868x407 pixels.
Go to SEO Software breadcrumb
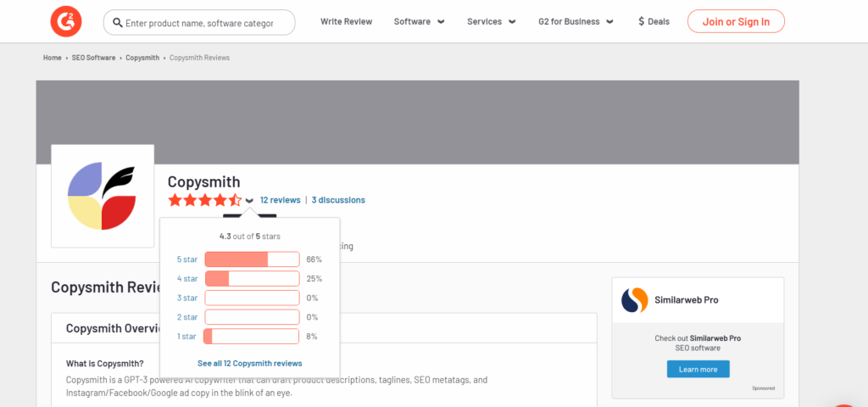[x=93, y=58]
